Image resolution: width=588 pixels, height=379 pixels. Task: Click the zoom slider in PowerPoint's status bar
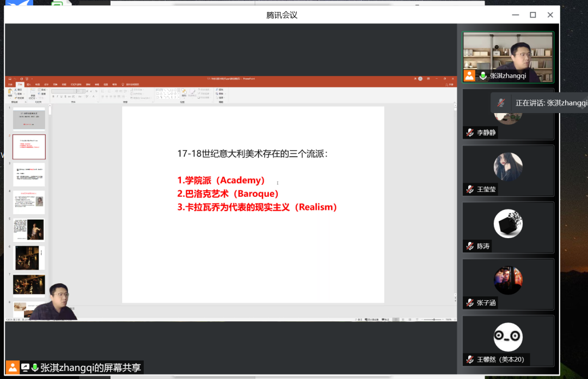434,319
